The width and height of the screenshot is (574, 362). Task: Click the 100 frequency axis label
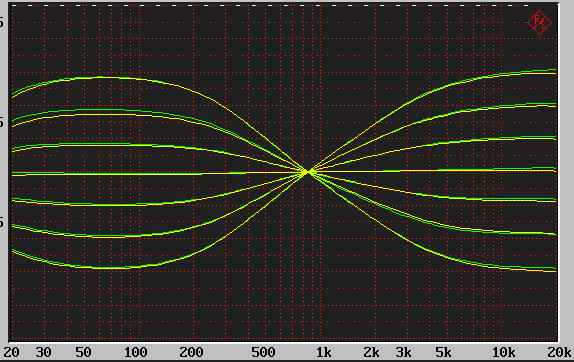[135, 352]
